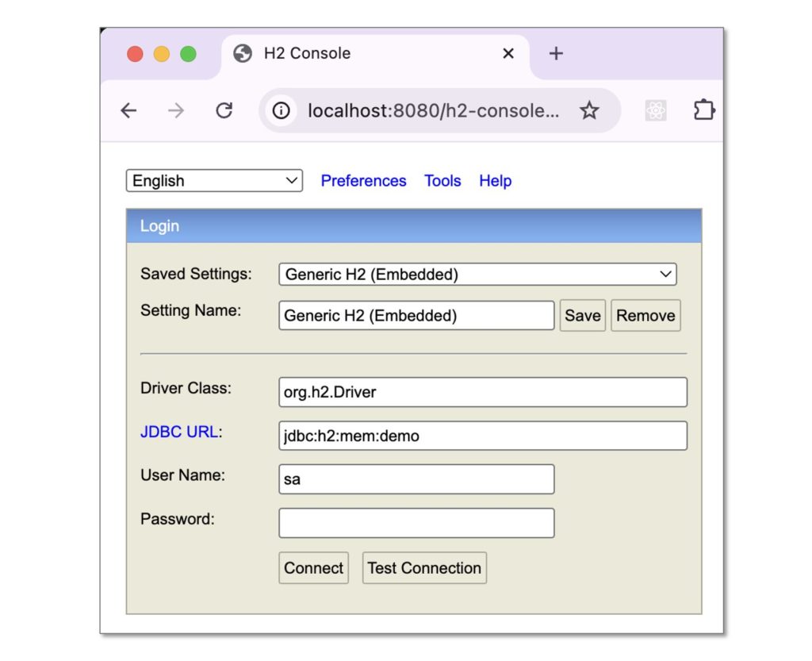Click the Remove setting button
Viewport: 812px width, 661px height.
(645, 316)
